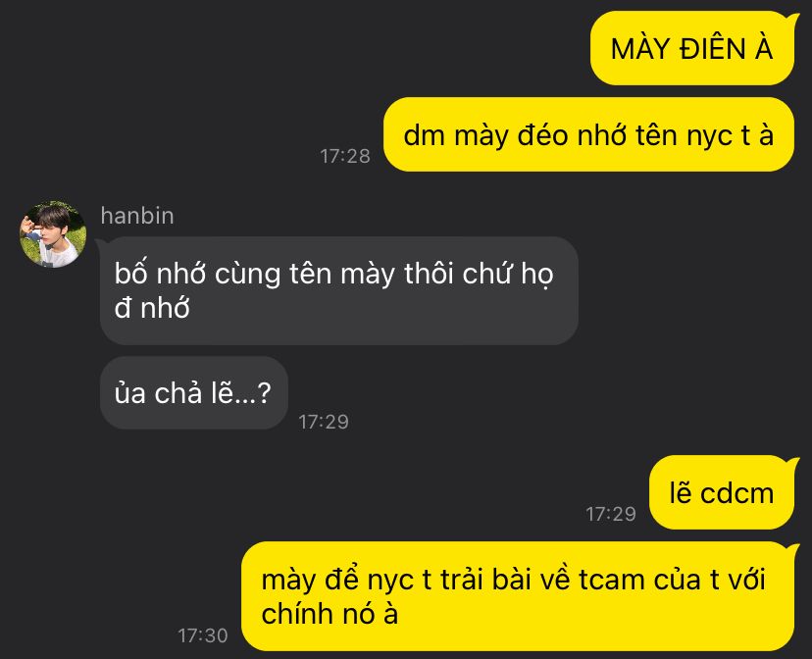Click the 17:29 timestamp beside 'ủa chả lẽ...?'
This screenshot has height=659, width=812.
click(324, 422)
